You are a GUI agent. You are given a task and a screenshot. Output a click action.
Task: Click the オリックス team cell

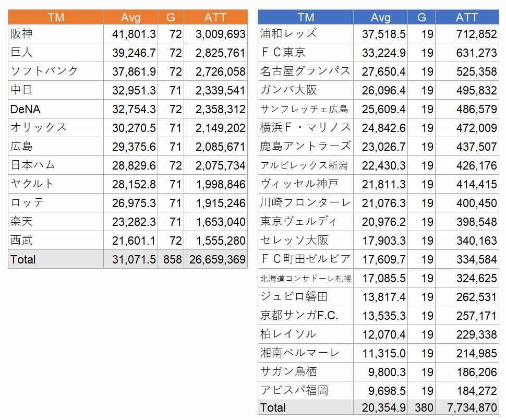pyautogui.click(x=56, y=127)
